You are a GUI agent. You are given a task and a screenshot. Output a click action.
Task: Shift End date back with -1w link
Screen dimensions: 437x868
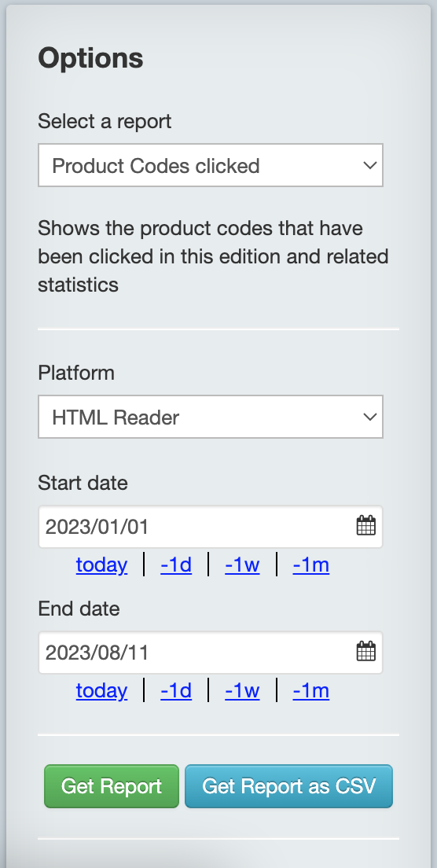coord(242,690)
